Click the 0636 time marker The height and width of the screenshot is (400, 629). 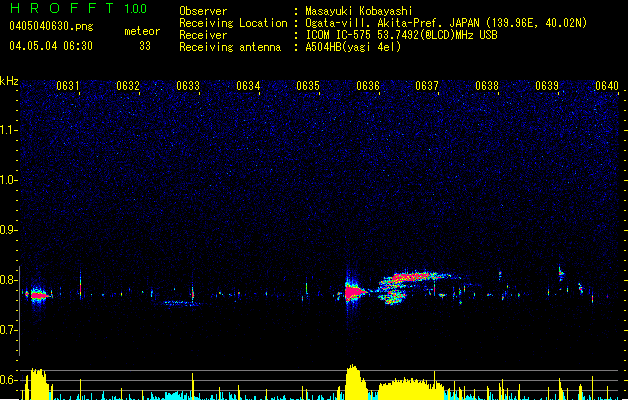[x=368, y=86]
